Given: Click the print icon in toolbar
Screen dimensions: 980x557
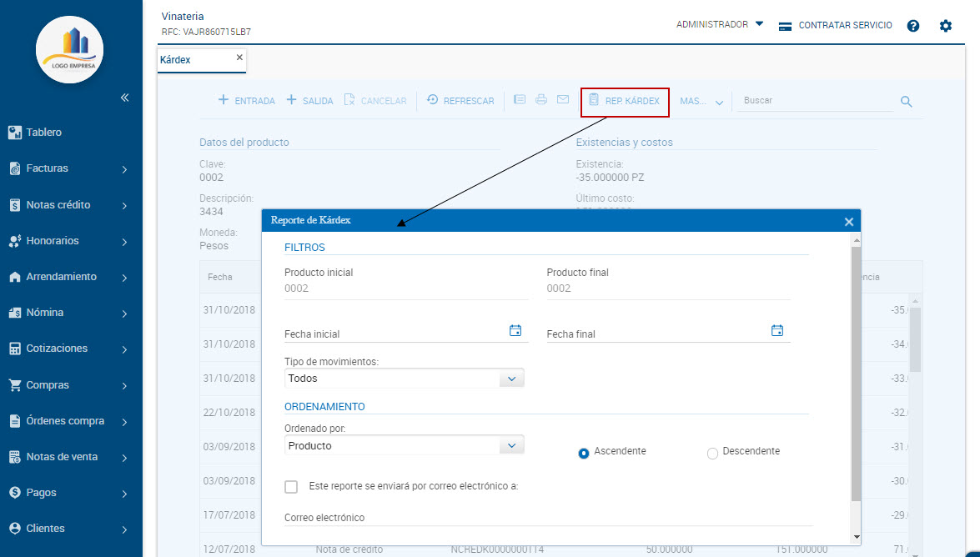Looking at the screenshot, I should point(541,100).
